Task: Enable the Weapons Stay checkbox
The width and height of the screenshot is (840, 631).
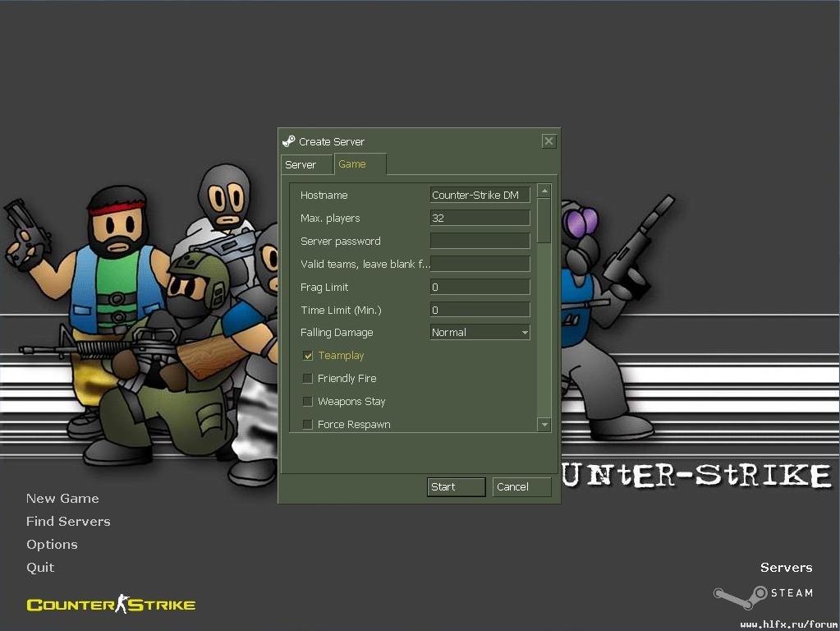Action: pos(308,402)
